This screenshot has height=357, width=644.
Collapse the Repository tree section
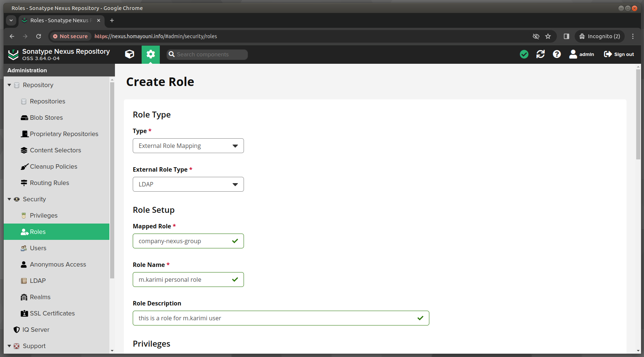tap(9, 85)
